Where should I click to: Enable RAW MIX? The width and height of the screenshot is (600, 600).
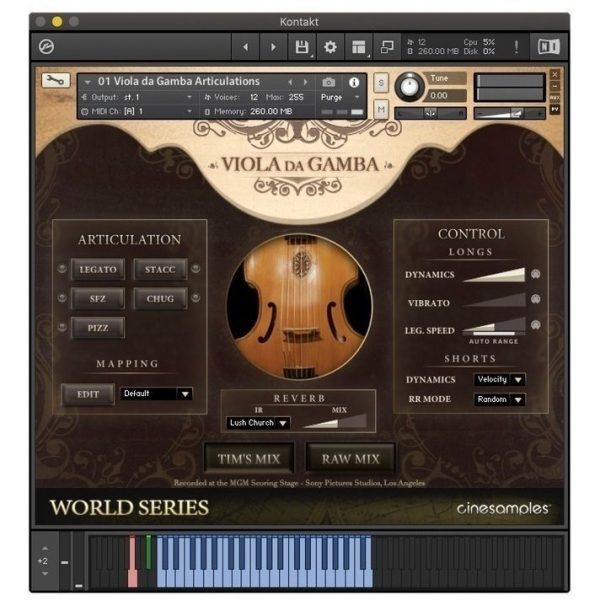[351, 458]
